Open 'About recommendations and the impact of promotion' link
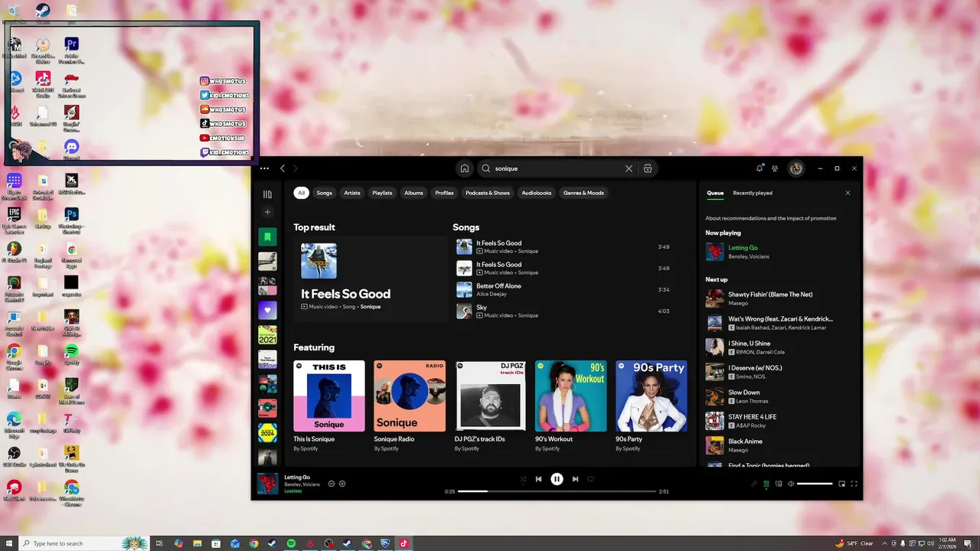Viewport: 980px width, 551px height. tap(771, 218)
